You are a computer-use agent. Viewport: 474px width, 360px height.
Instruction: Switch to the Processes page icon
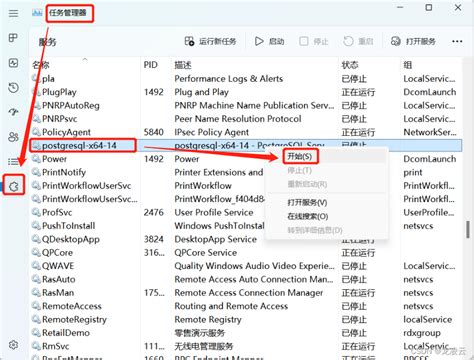click(13, 38)
